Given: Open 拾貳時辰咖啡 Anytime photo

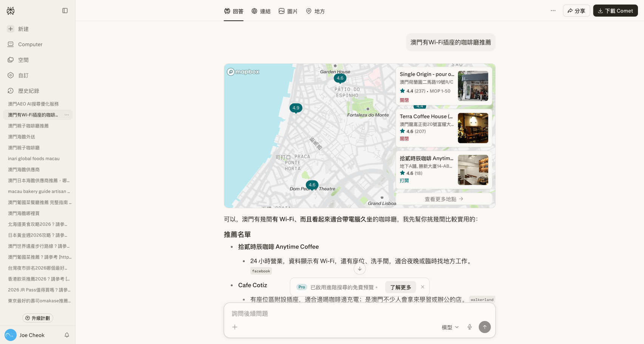Looking at the screenshot, I should coord(473,170).
